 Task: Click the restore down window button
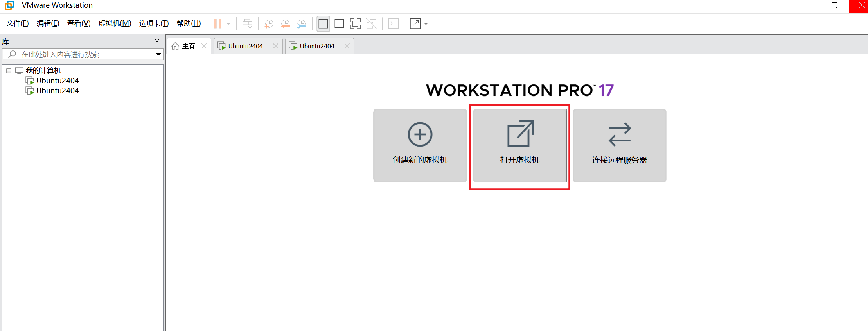tap(834, 5)
